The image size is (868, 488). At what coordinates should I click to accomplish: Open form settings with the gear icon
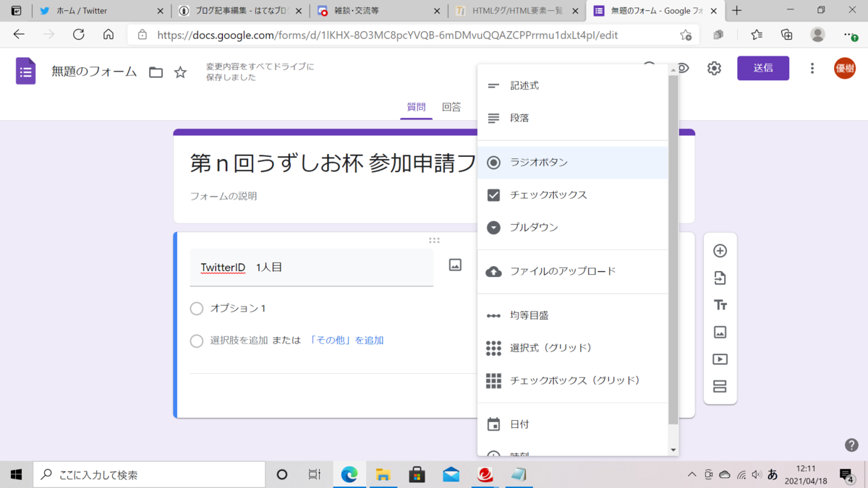(x=714, y=68)
